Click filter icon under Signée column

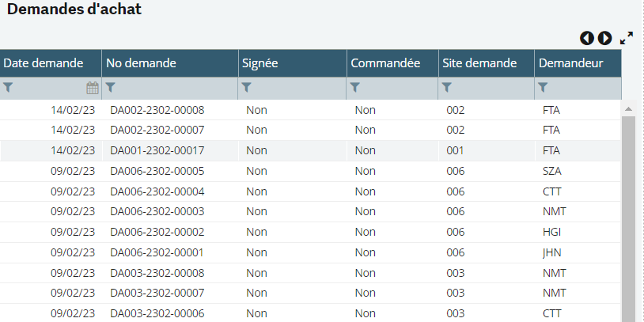click(247, 88)
